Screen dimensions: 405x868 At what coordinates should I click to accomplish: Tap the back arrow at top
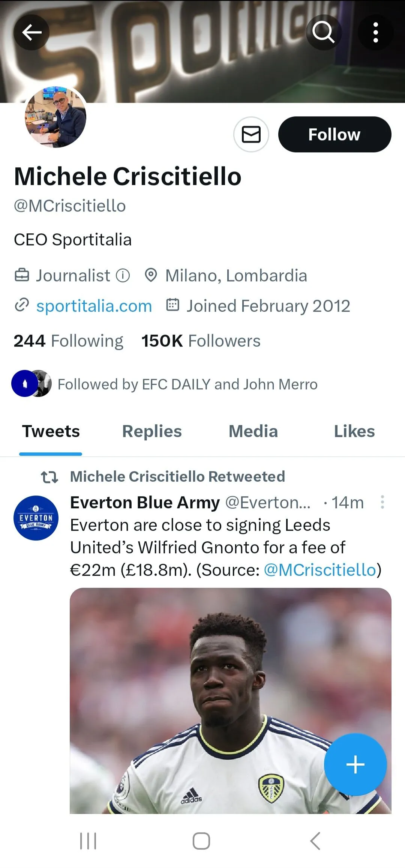tap(31, 32)
